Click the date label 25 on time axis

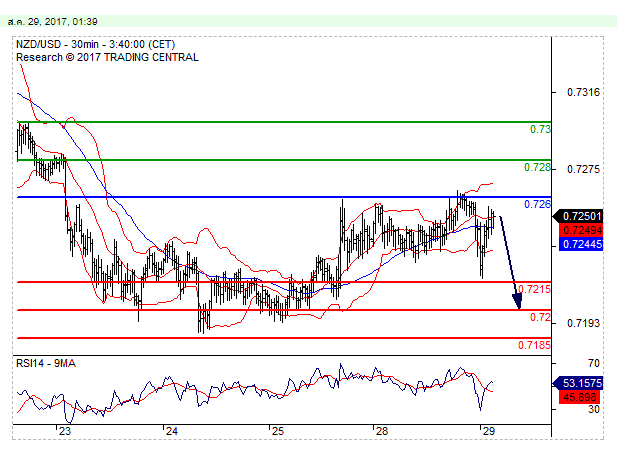[x=278, y=431]
